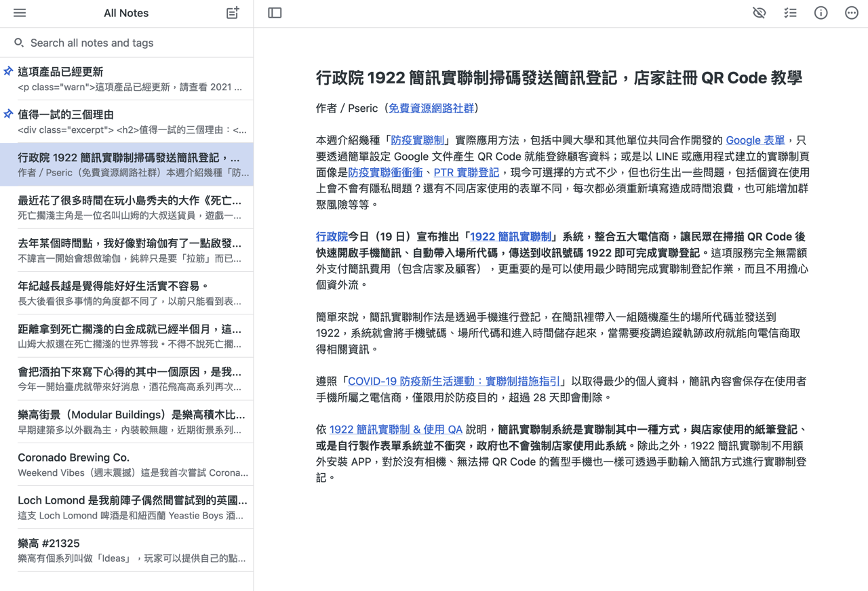The height and width of the screenshot is (591, 868).
Task: Open the note 會把酒拍下來寫下心得
Action: pyautogui.click(x=127, y=379)
